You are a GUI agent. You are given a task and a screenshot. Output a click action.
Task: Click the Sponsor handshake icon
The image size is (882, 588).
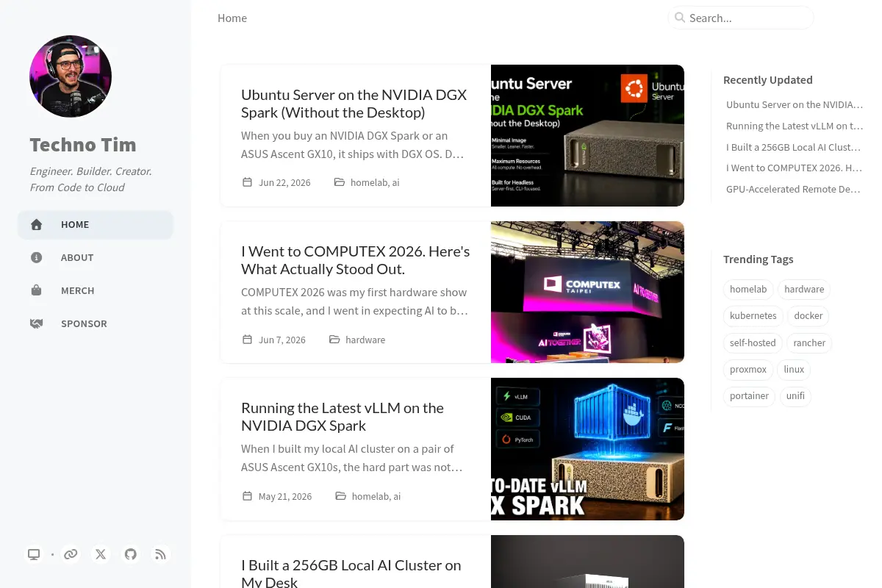36,323
